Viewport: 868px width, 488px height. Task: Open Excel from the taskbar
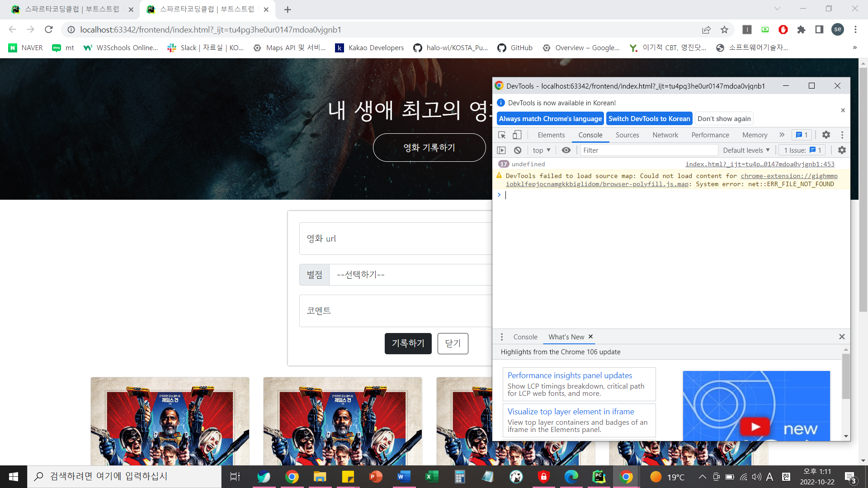(x=432, y=477)
